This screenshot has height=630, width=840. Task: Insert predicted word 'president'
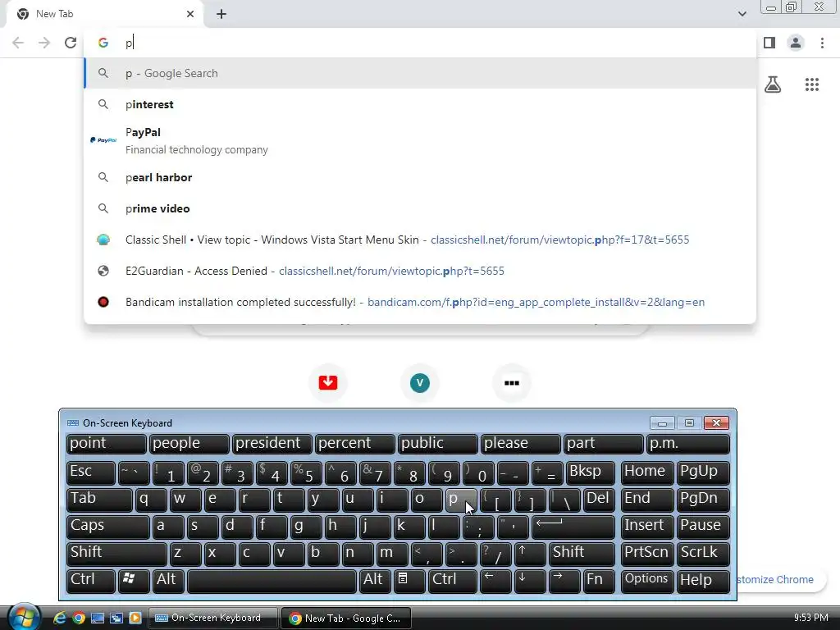pyautogui.click(x=272, y=444)
